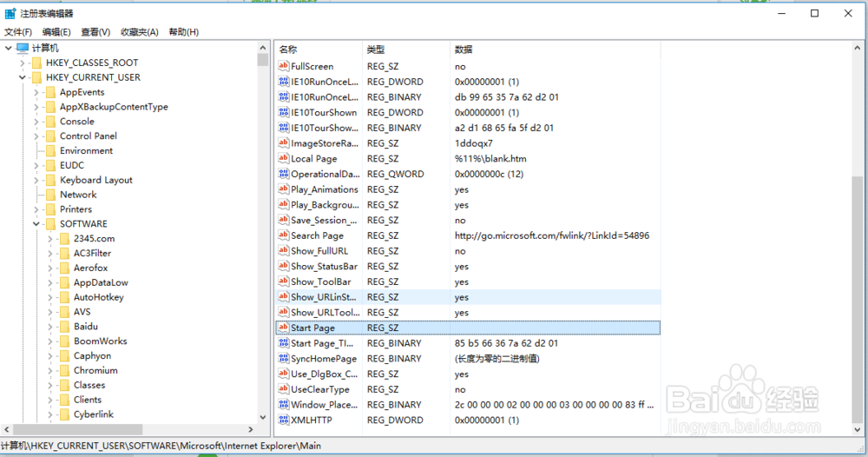This screenshot has width=868, height=457.
Task: Select the Show_URLinSt... value row
Action: click(468, 297)
